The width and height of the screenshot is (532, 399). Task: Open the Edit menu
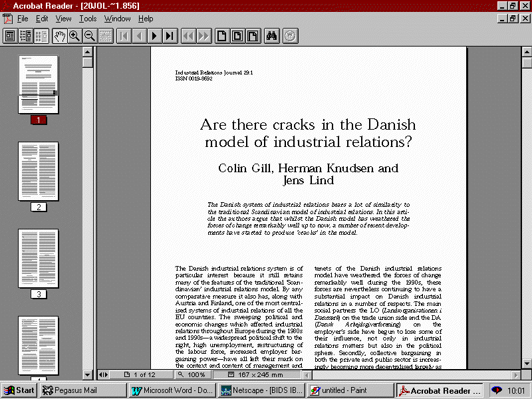coord(42,19)
